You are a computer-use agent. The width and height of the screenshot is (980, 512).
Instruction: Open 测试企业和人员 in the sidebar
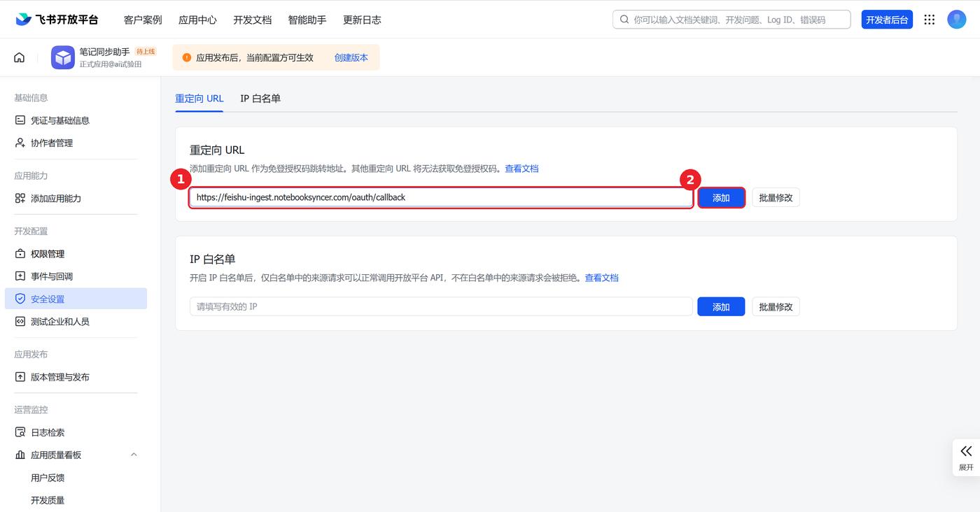76,321
